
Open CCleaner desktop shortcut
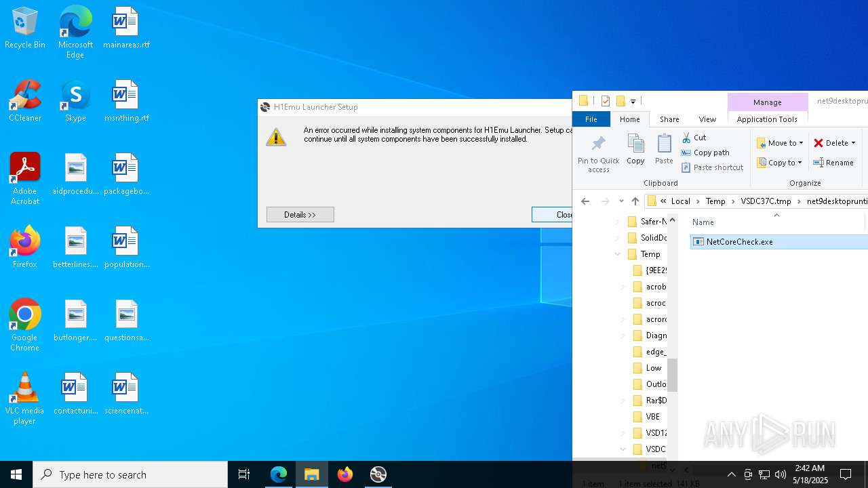pyautogui.click(x=25, y=102)
